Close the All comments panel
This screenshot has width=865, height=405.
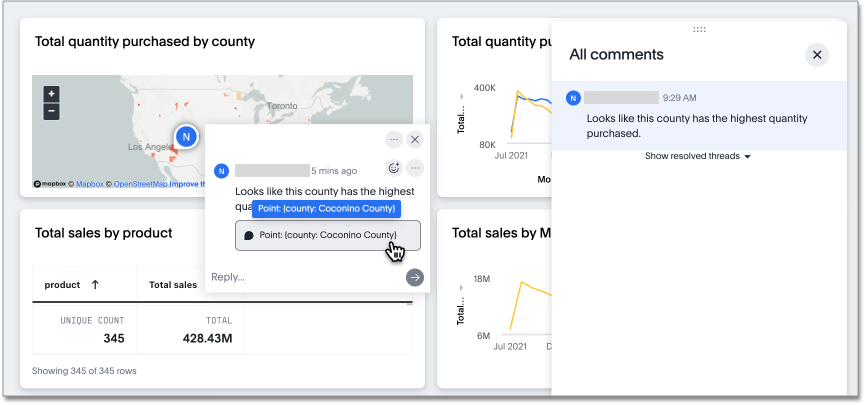pyautogui.click(x=817, y=55)
